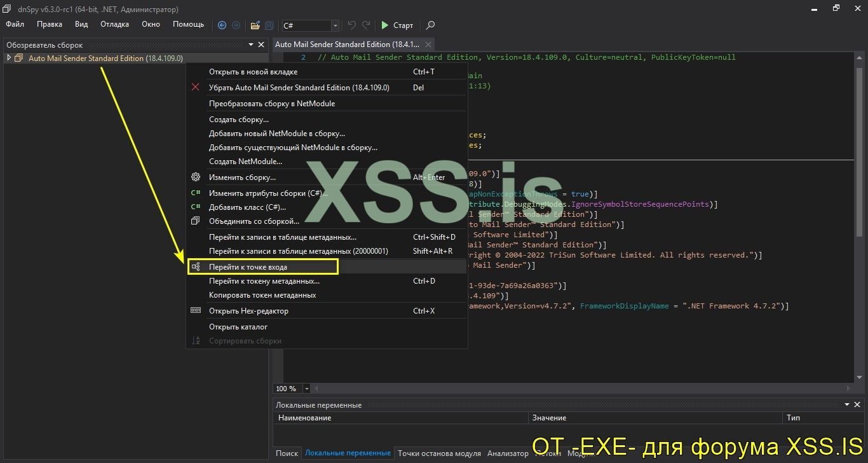Navigate back with the blue left arrow
The height and width of the screenshot is (463, 868).
(x=222, y=25)
